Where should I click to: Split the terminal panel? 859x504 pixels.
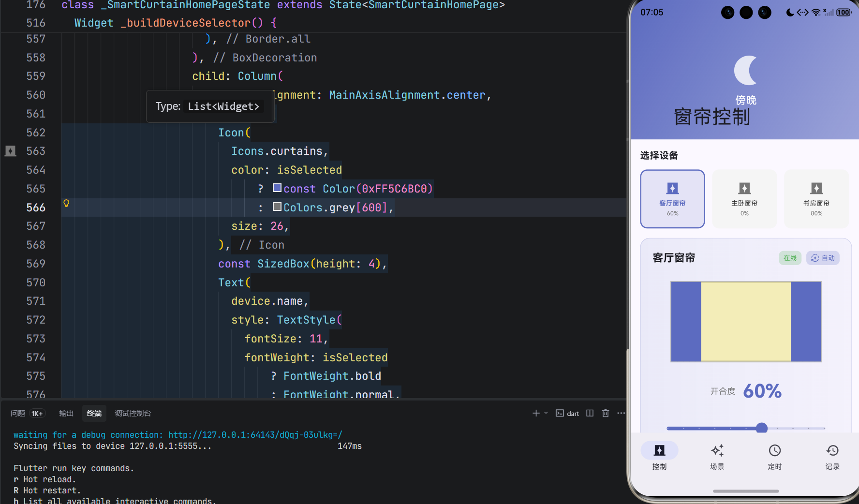click(590, 413)
